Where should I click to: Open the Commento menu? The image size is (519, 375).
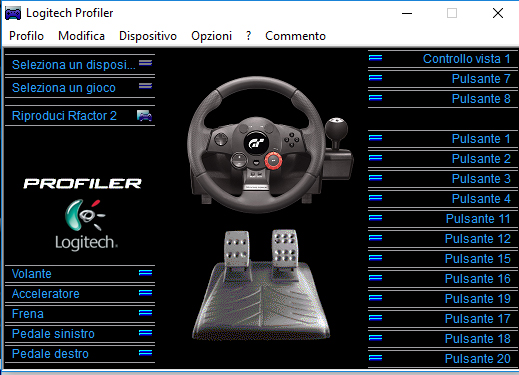pos(295,36)
